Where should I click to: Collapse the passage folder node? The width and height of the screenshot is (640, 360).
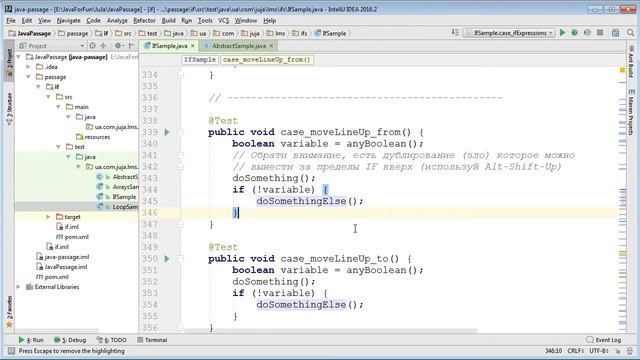[29, 77]
